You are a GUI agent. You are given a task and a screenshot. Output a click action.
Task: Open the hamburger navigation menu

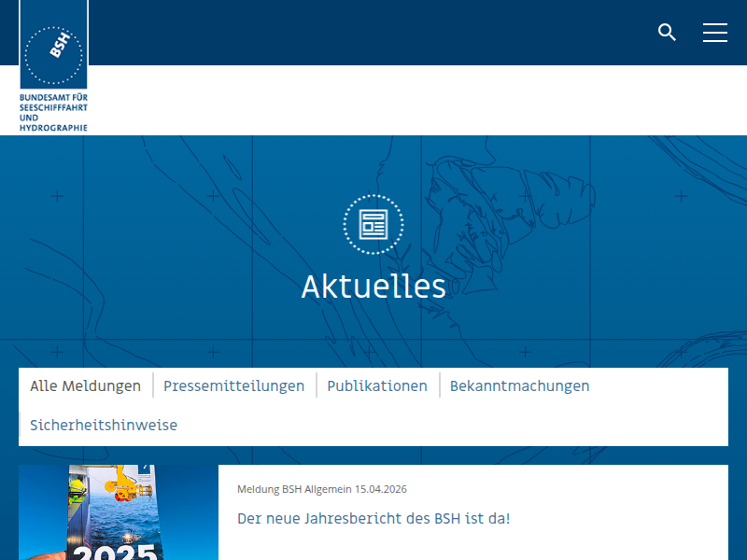[715, 33]
